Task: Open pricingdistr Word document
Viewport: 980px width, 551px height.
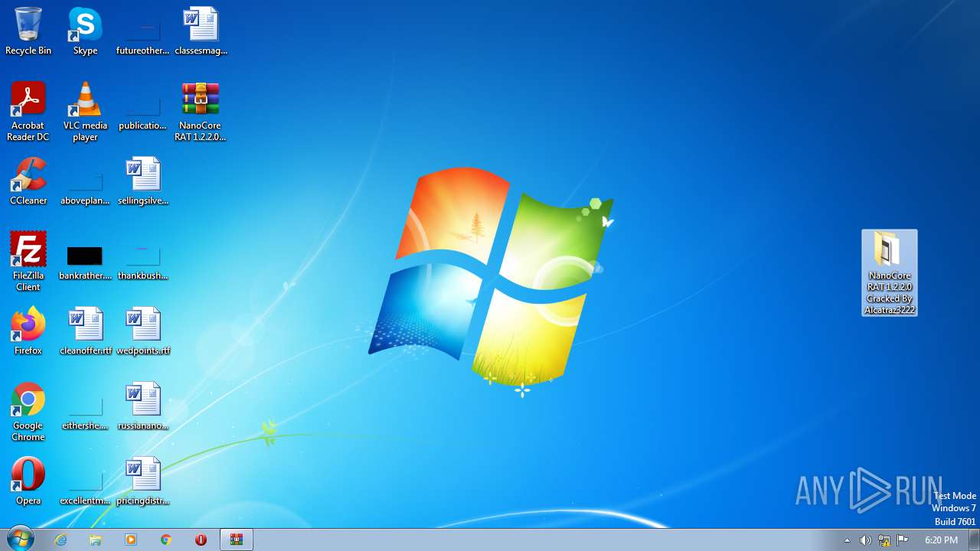Action: tap(142, 481)
